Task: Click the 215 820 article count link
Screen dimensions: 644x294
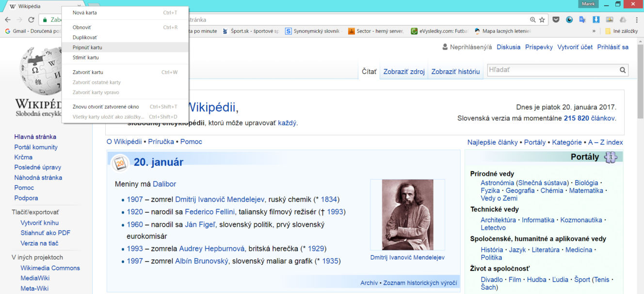Action: pos(577,118)
